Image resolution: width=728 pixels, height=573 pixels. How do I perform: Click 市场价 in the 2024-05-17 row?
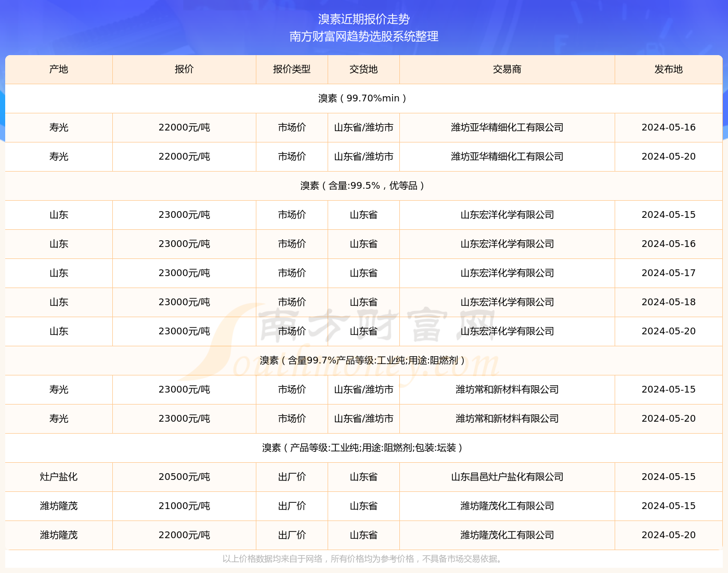click(292, 273)
